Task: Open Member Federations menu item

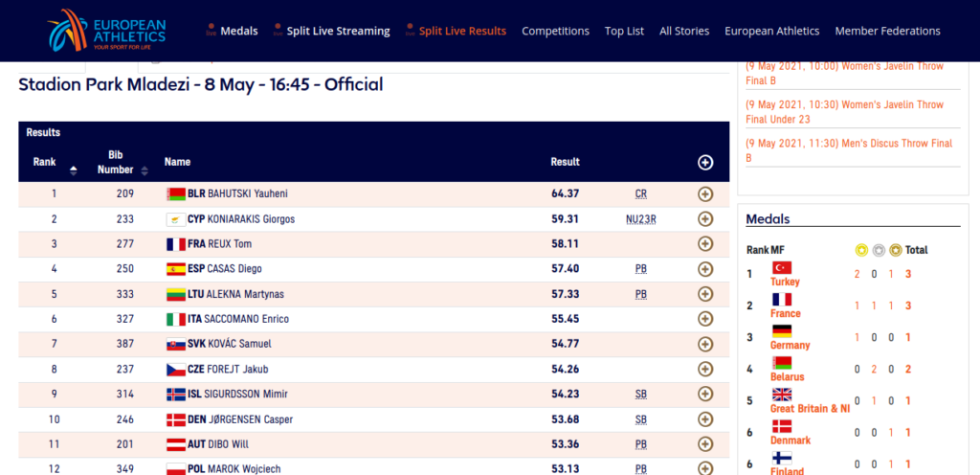Action: [887, 31]
